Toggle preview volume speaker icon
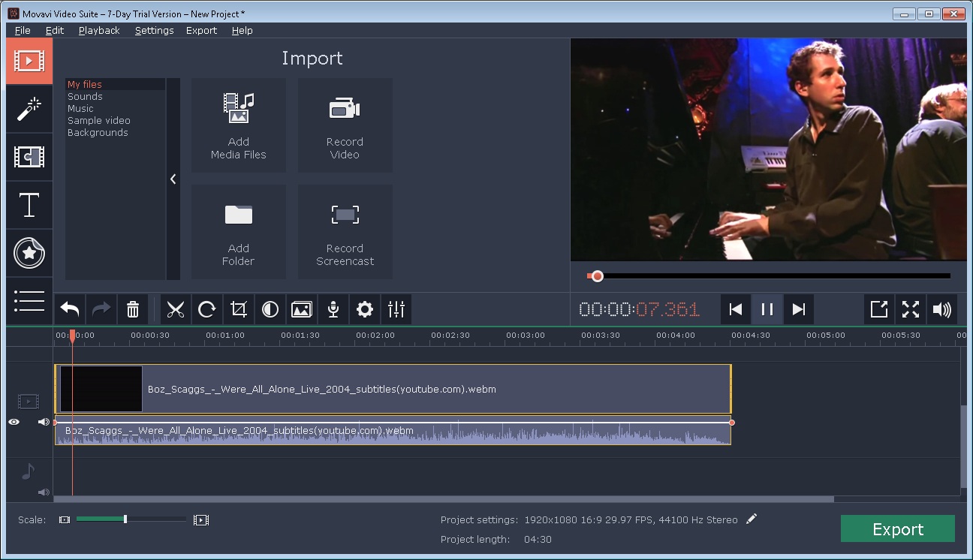The width and height of the screenshot is (973, 560). pyautogui.click(x=942, y=309)
